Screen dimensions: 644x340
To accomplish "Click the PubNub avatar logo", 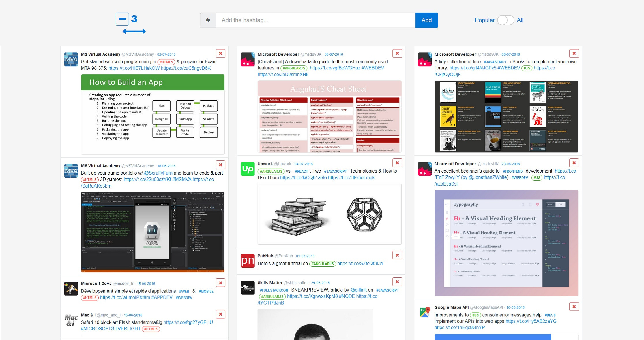I will (x=248, y=261).
